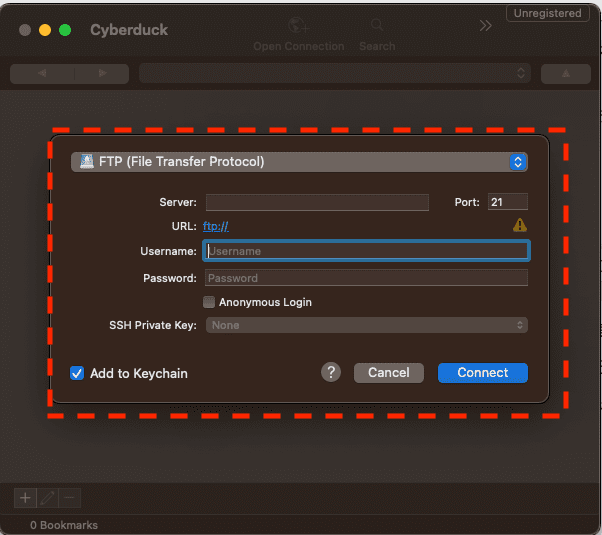602x535 pixels.
Task: Click the blue Connect button
Action: [483, 373]
